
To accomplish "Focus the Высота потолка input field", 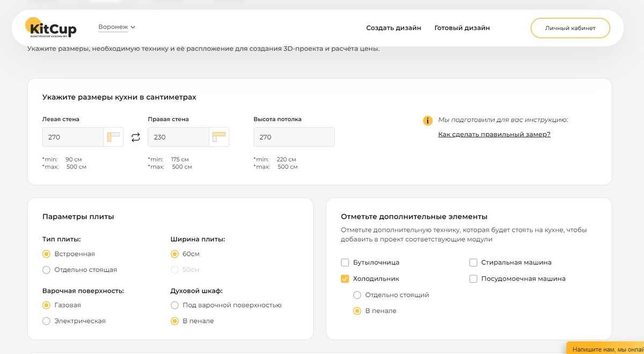I will [294, 137].
